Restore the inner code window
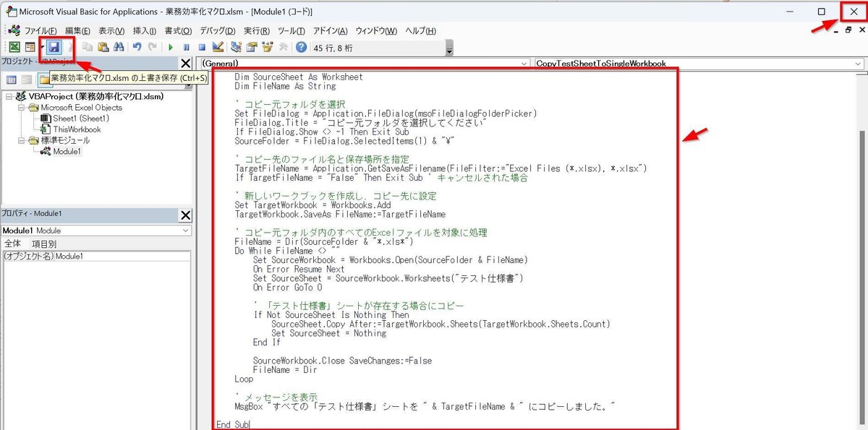 click(848, 30)
